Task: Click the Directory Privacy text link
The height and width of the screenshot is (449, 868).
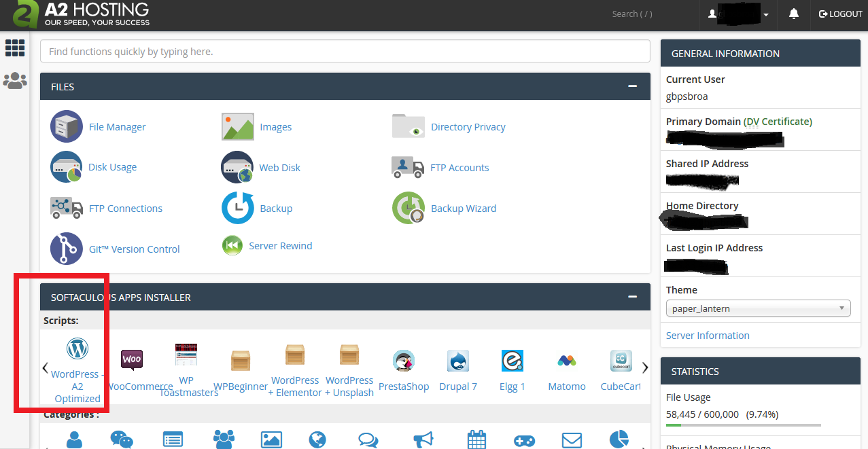Action: click(x=468, y=127)
